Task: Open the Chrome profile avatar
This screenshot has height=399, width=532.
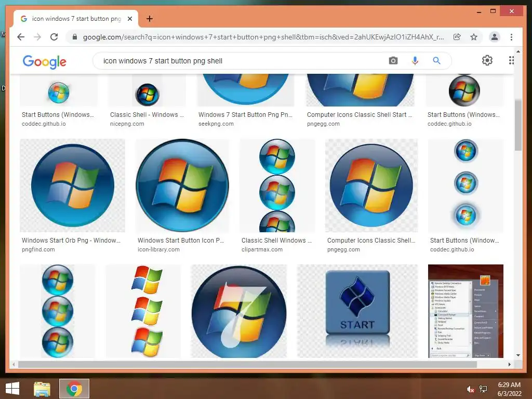Action: pos(495,37)
